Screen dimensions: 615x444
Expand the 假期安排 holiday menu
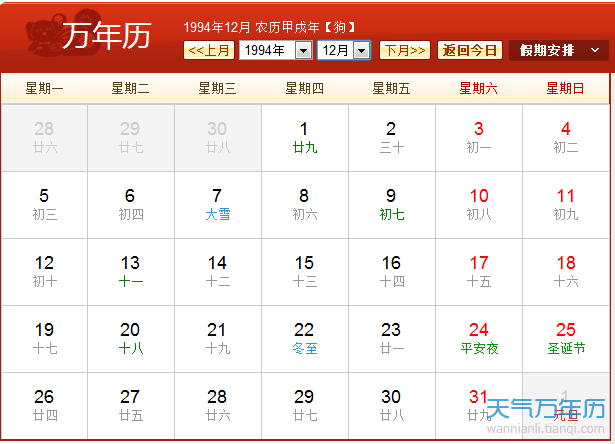point(558,50)
